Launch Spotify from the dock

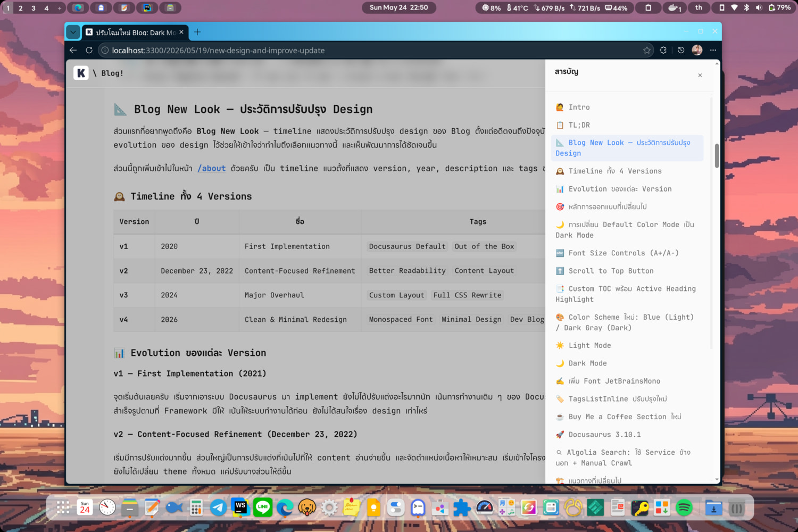click(684, 508)
